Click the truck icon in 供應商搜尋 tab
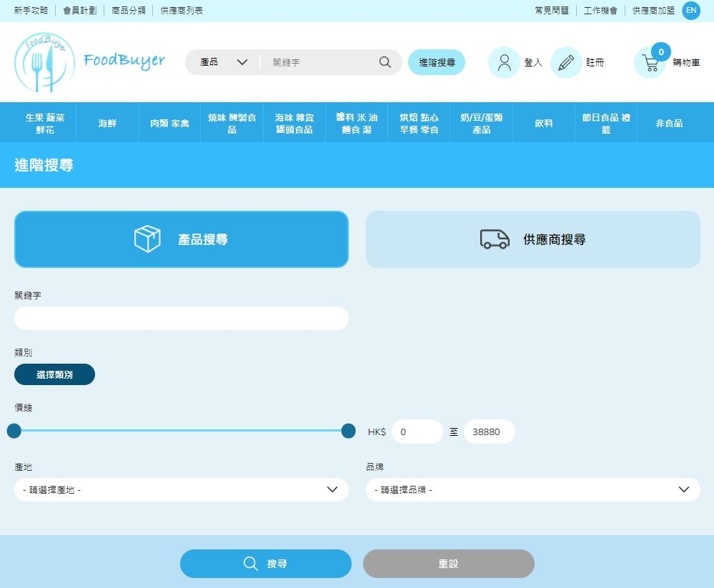The image size is (714, 588). 495,239
